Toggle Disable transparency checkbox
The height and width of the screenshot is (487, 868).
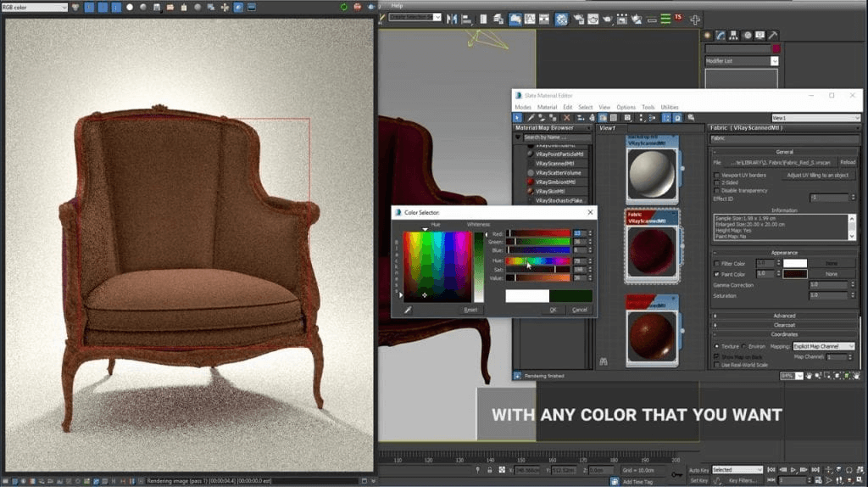pos(717,191)
